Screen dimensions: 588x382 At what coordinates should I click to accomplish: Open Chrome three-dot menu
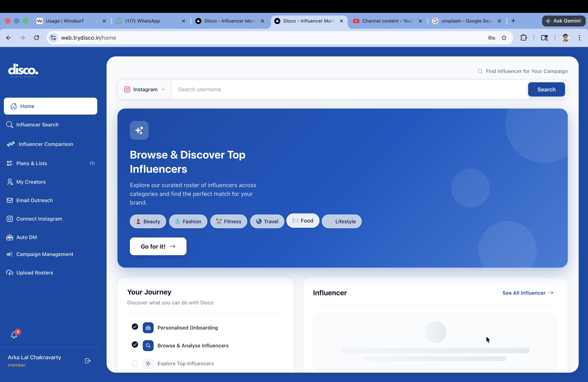(579, 38)
